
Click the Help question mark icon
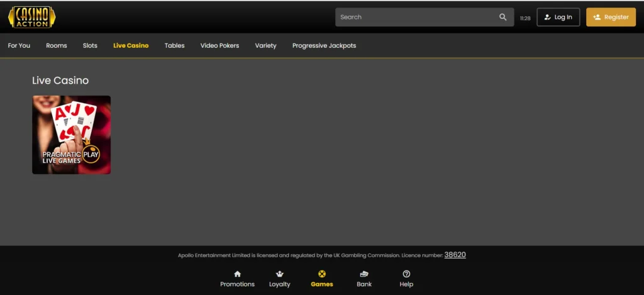point(406,274)
